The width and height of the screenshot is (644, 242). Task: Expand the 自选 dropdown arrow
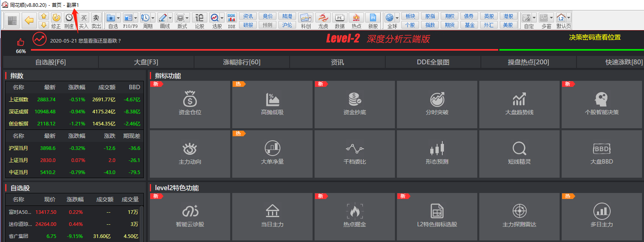118,18
